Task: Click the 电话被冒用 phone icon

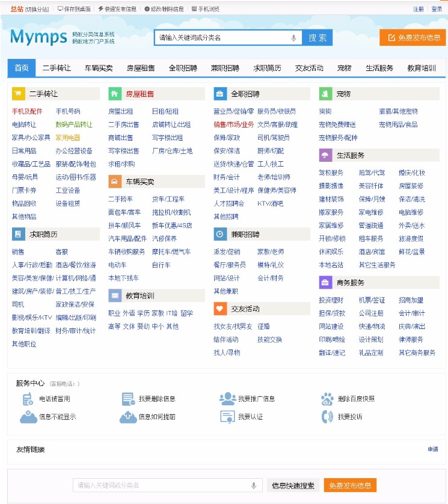Action: click(28, 399)
